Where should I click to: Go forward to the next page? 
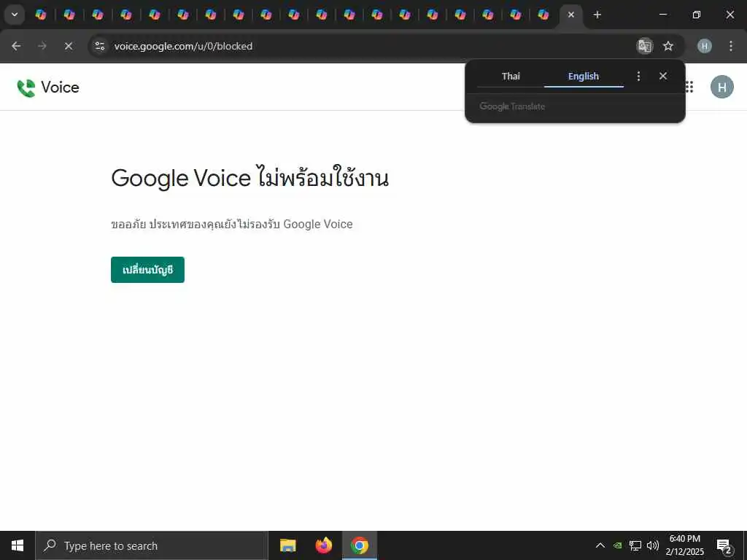click(x=42, y=46)
